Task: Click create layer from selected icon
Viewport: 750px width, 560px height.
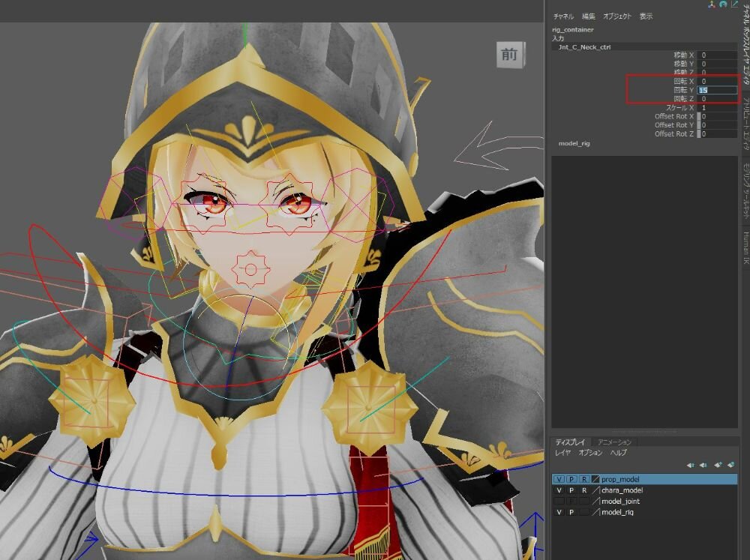Action: [730, 465]
